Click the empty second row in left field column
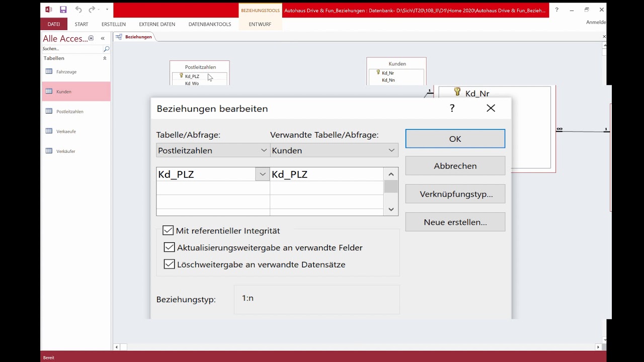644x362 pixels. [x=213, y=188]
